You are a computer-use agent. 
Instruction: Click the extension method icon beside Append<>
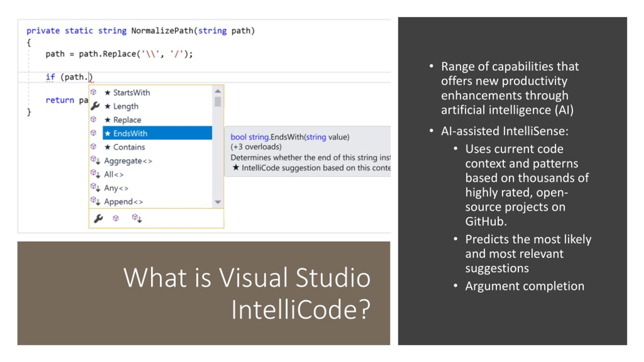95,201
